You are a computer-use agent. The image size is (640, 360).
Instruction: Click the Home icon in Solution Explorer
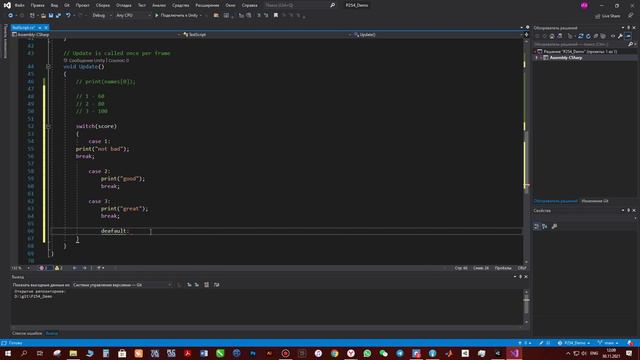tap(552, 36)
